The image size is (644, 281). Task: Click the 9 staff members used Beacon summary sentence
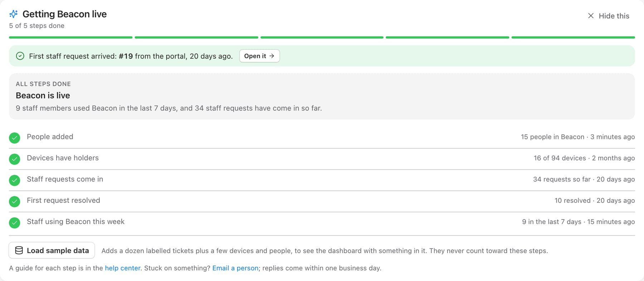pos(169,108)
